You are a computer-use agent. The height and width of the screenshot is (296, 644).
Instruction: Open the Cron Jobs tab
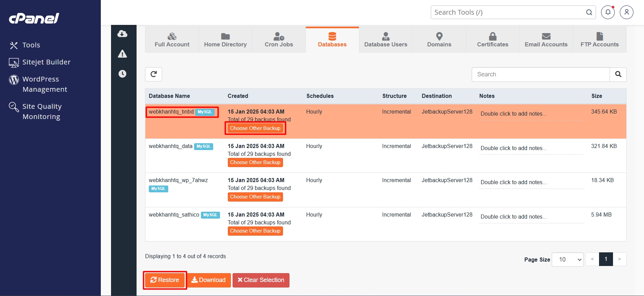pyautogui.click(x=279, y=40)
